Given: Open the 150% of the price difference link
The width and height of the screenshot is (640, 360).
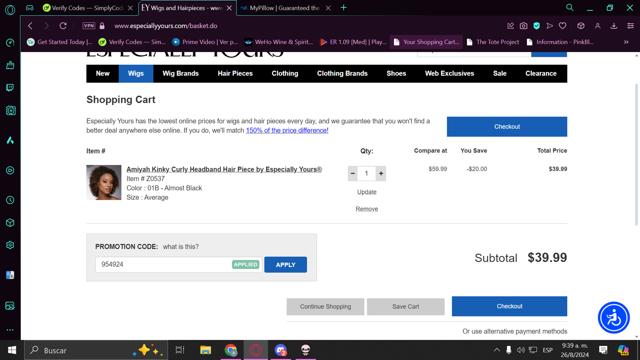Looking at the screenshot, I should 287,131.
